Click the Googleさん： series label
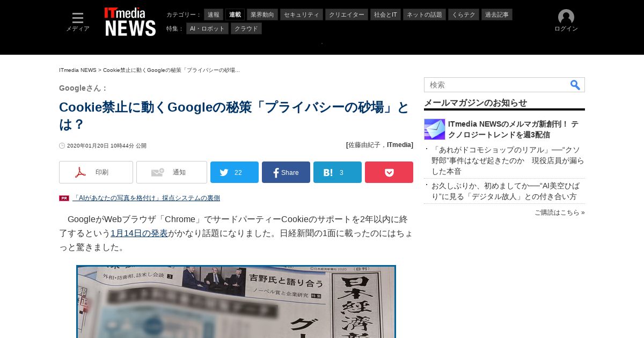Image resolution: width=644 pixels, height=338 pixels. pyautogui.click(x=84, y=88)
